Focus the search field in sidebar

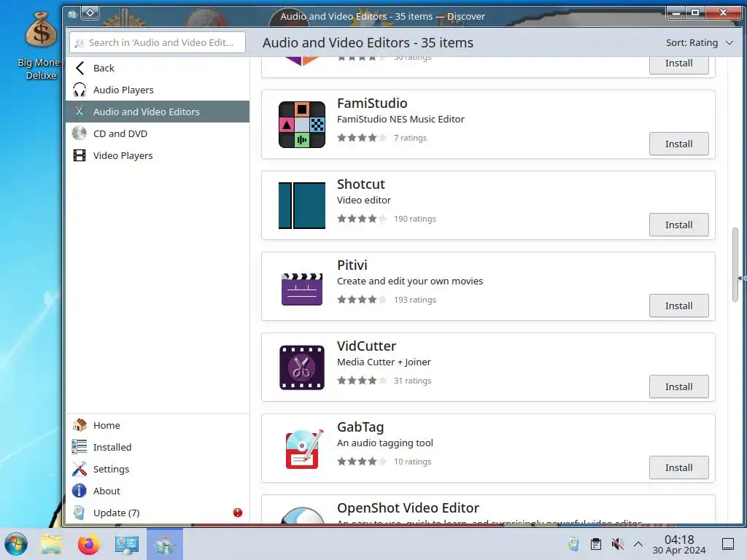point(158,42)
